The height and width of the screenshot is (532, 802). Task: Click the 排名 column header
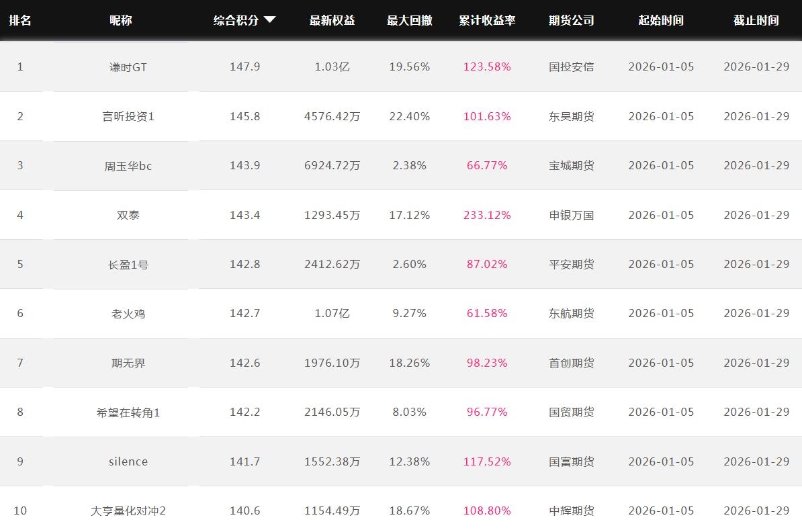point(20,20)
